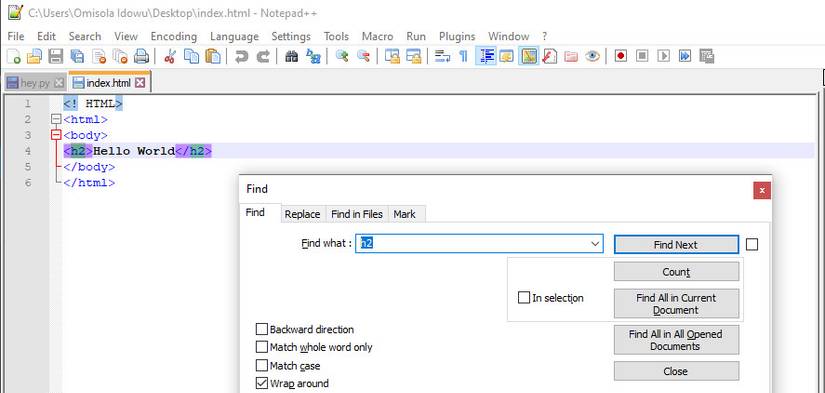Screen dimensions: 825x393
Task: Click the Copy toolbar icon
Action: click(x=191, y=56)
